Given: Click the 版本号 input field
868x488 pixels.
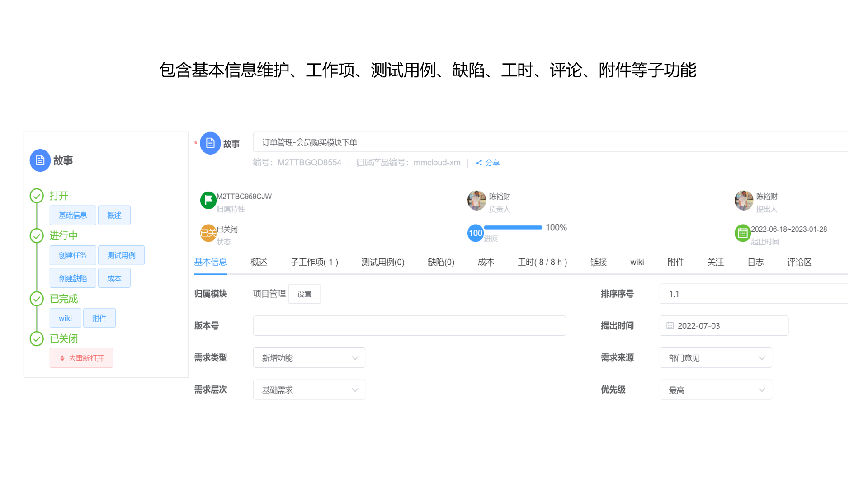Looking at the screenshot, I should point(409,325).
